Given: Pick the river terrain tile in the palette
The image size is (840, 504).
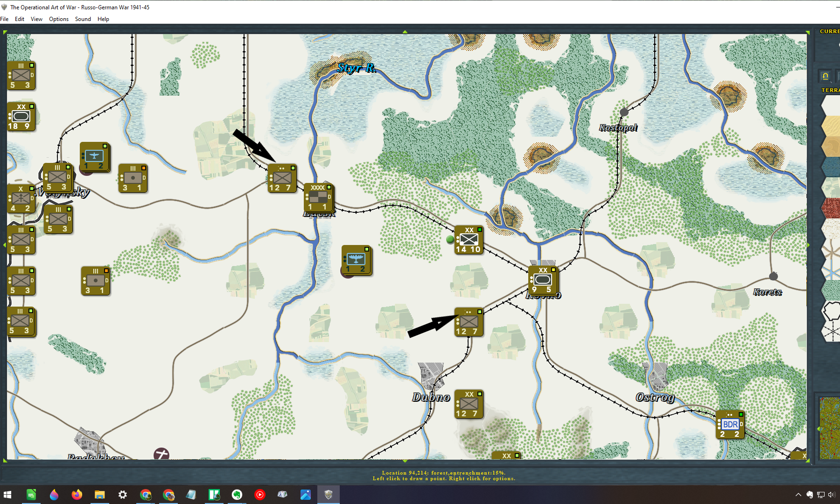Looking at the screenshot, I should (x=831, y=271).
